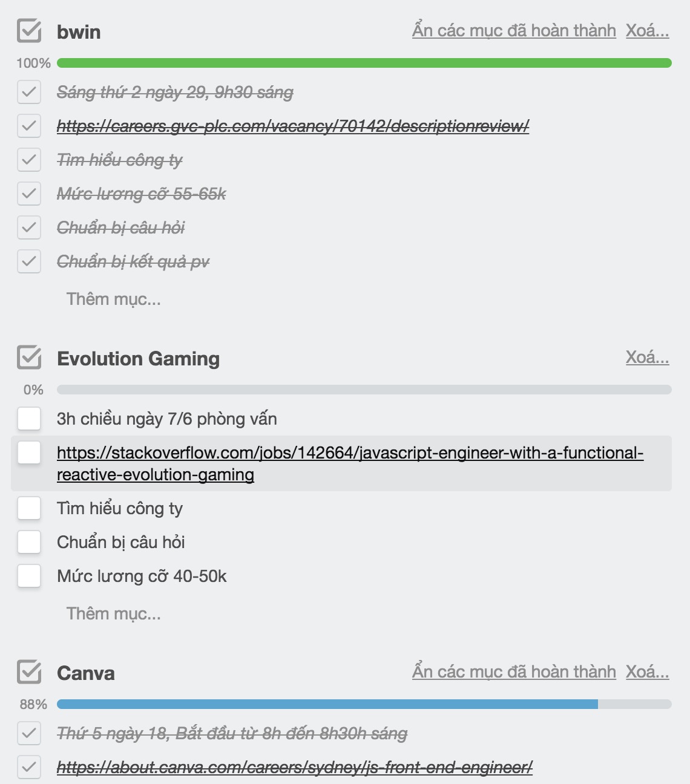Open the stackoverflow.com jobs link
Screen dimensions: 690x784
350,453
